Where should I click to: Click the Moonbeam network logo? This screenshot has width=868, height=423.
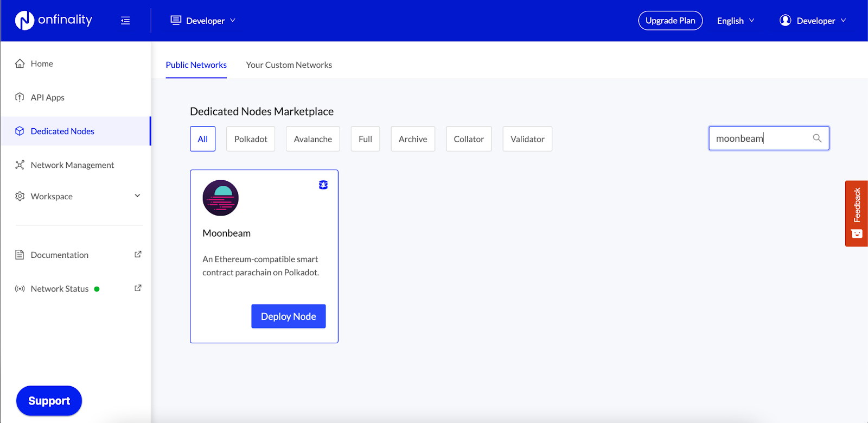tap(220, 198)
